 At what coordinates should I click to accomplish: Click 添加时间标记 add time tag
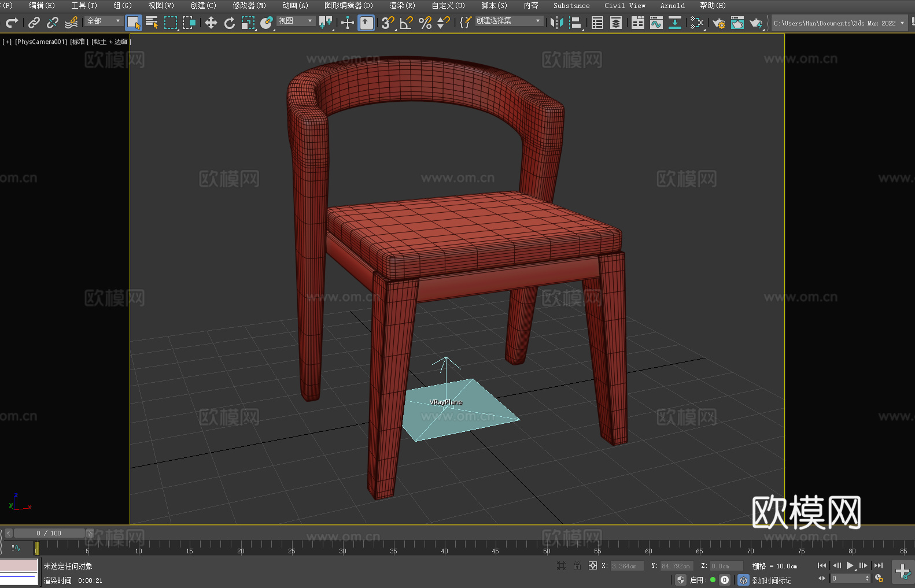tap(771, 580)
